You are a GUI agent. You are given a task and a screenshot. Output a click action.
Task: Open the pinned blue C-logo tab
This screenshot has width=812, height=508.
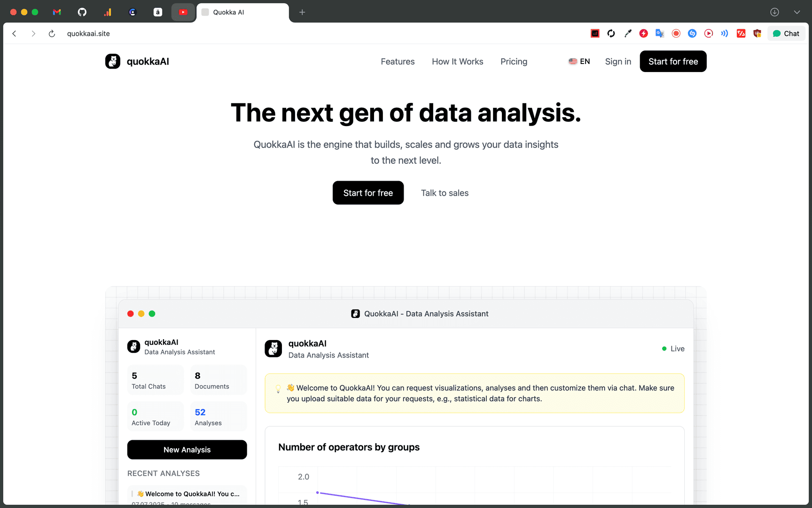[x=133, y=12]
